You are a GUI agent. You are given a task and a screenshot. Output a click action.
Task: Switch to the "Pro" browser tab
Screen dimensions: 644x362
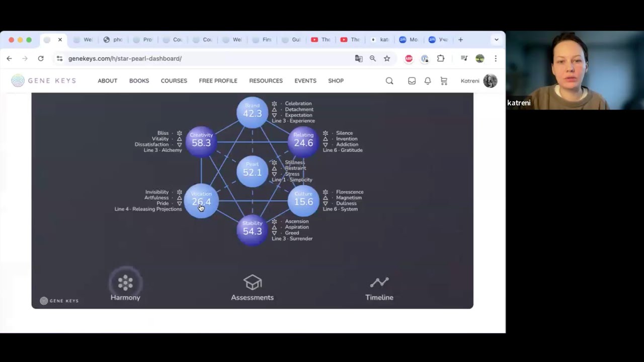(x=143, y=40)
